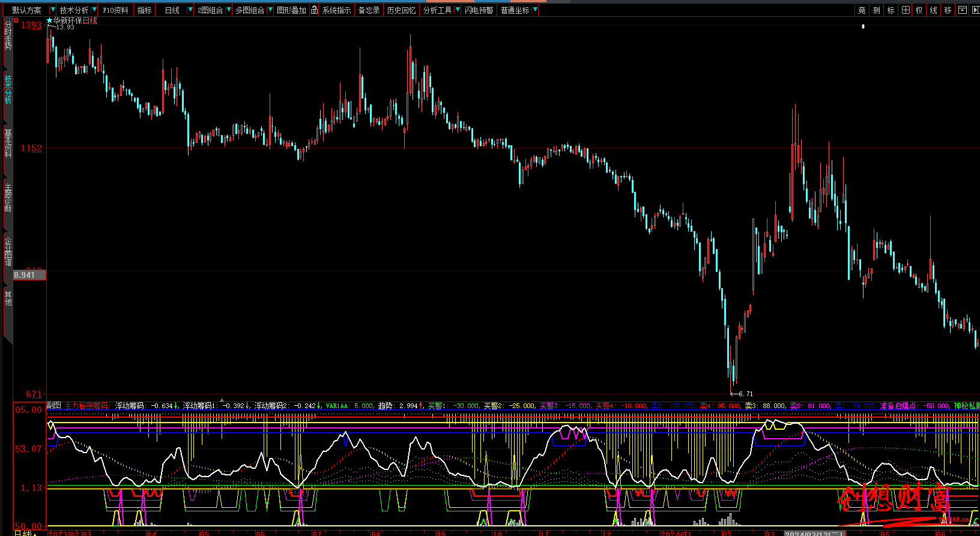Click 历史回忆 history replay
980x536 pixels.
[401, 10]
